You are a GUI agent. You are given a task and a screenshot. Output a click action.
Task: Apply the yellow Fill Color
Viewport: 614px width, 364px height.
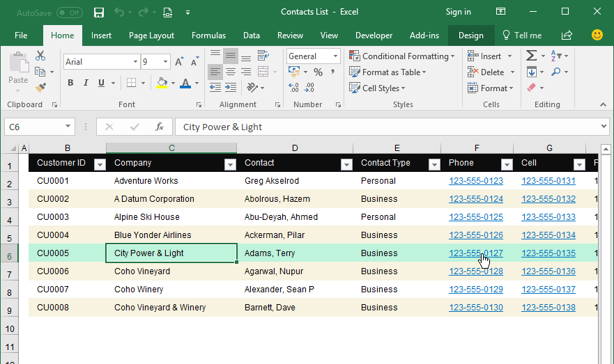click(x=162, y=83)
